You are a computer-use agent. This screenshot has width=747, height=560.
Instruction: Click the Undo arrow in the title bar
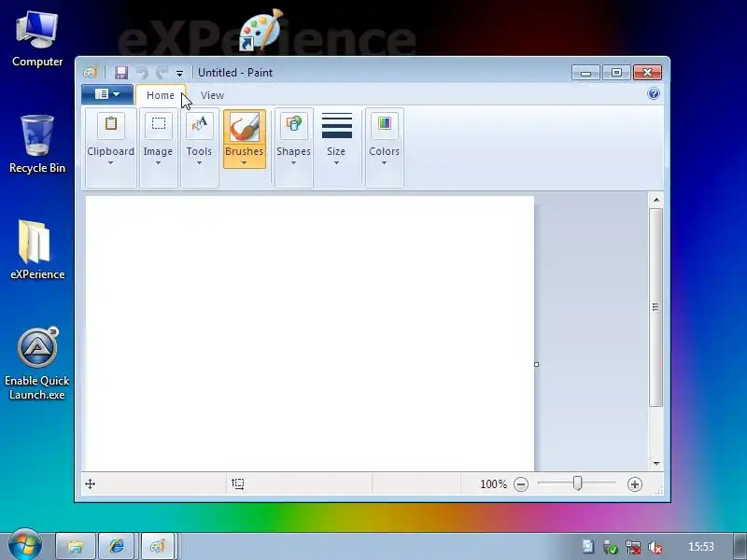point(142,73)
